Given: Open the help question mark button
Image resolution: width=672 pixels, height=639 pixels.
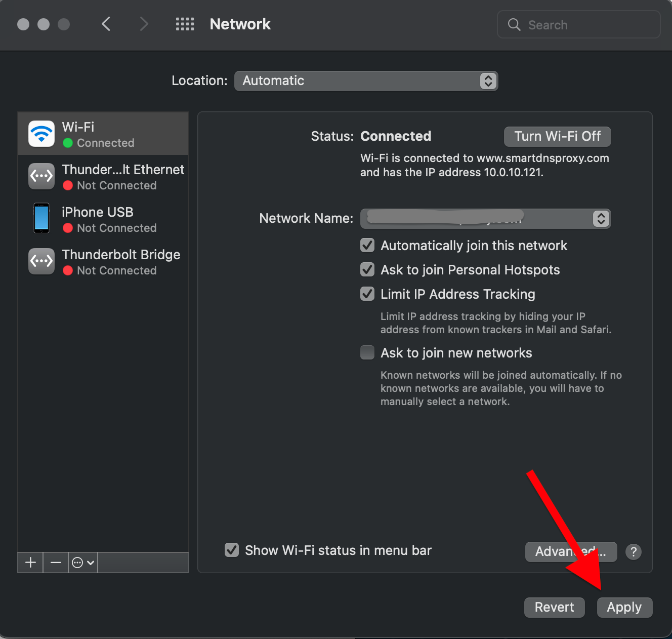Looking at the screenshot, I should (634, 551).
